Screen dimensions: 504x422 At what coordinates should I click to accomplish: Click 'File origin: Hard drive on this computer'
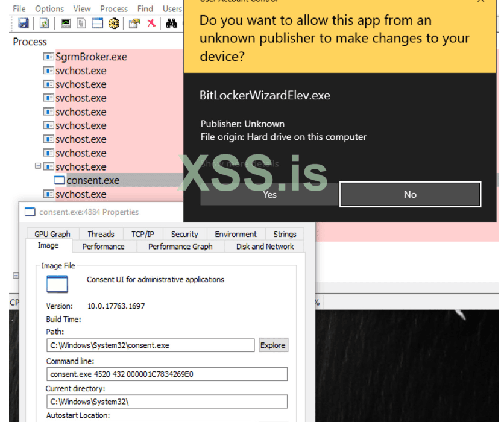click(x=283, y=137)
